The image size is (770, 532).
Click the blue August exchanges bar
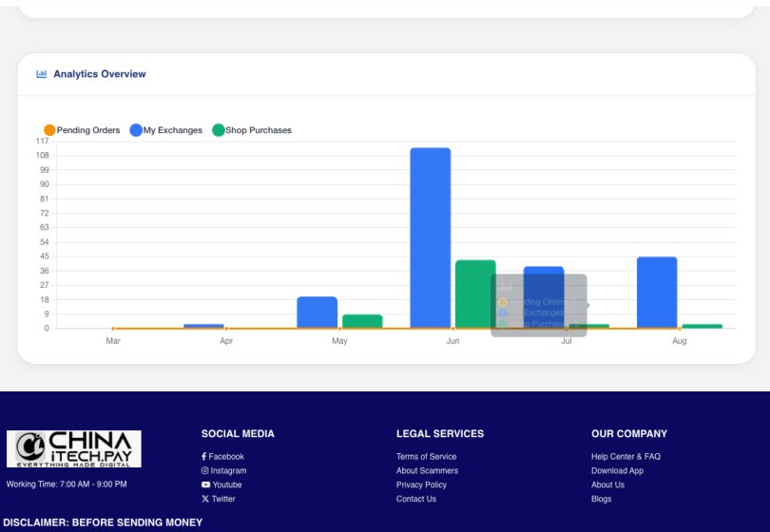(657, 293)
